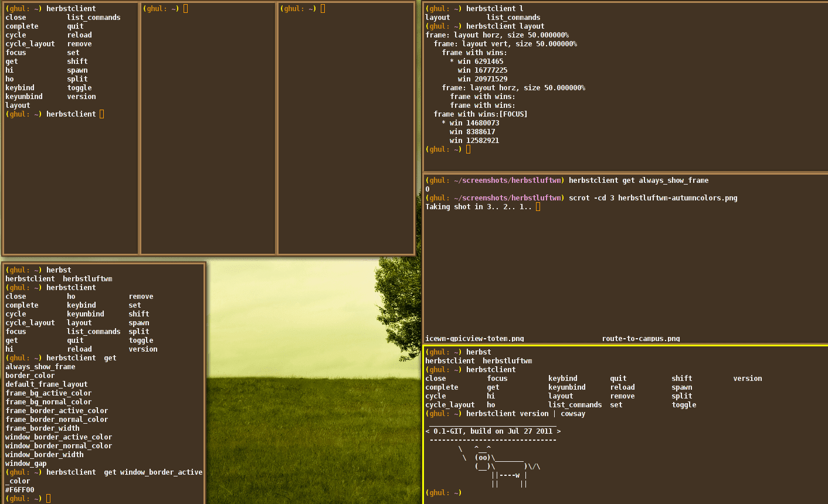Click the 'Taking shot in 3.. 2.. 1..' line

[479, 207]
